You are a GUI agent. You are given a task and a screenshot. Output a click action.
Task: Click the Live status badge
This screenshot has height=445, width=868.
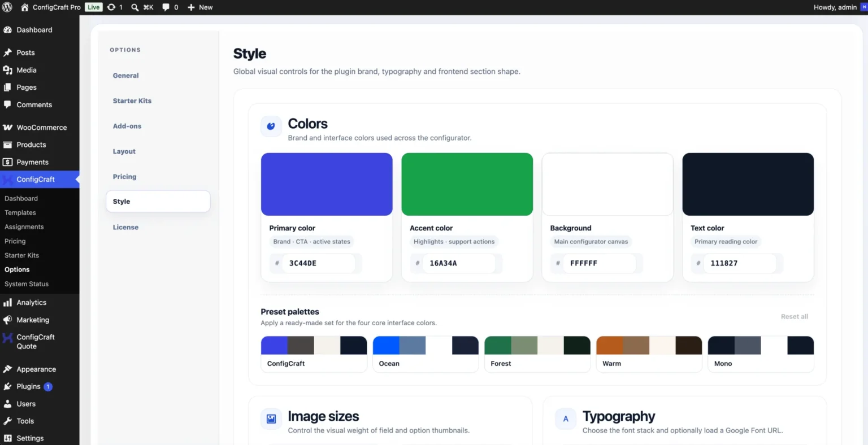pos(93,7)
